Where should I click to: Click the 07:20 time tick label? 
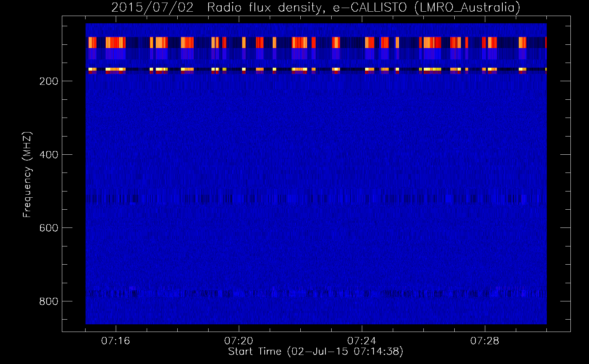pyautogui.click(x=238, y=341)
